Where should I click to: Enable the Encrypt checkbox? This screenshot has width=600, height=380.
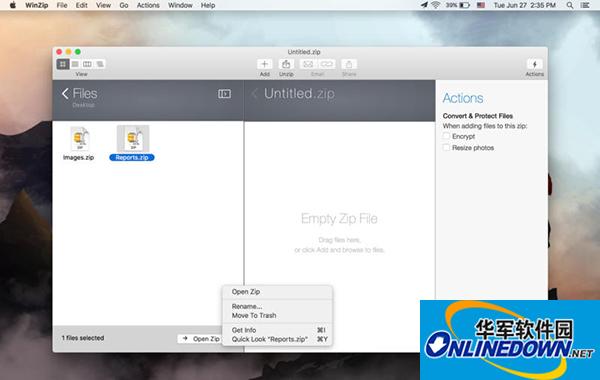point(446,136)
